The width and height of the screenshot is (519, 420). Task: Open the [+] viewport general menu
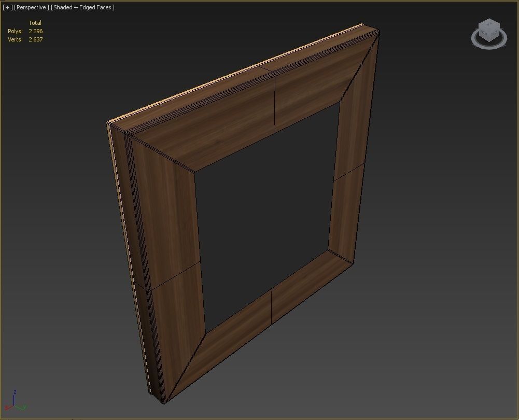click(x=7, y=7)
